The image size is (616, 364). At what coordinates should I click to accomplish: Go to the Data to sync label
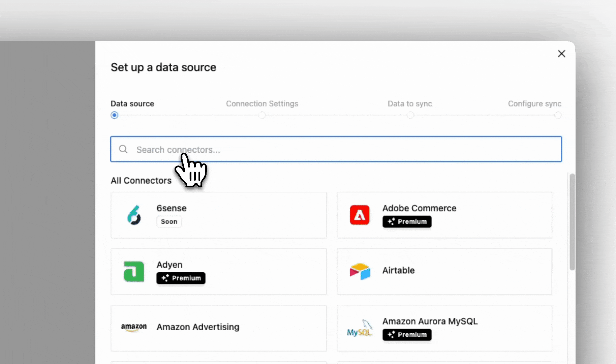[410, 104]
